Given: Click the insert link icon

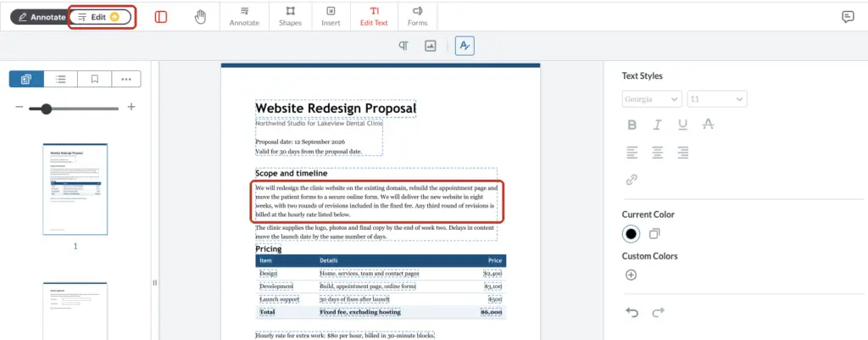Looking at the screenshot, I should pos(632,180).
